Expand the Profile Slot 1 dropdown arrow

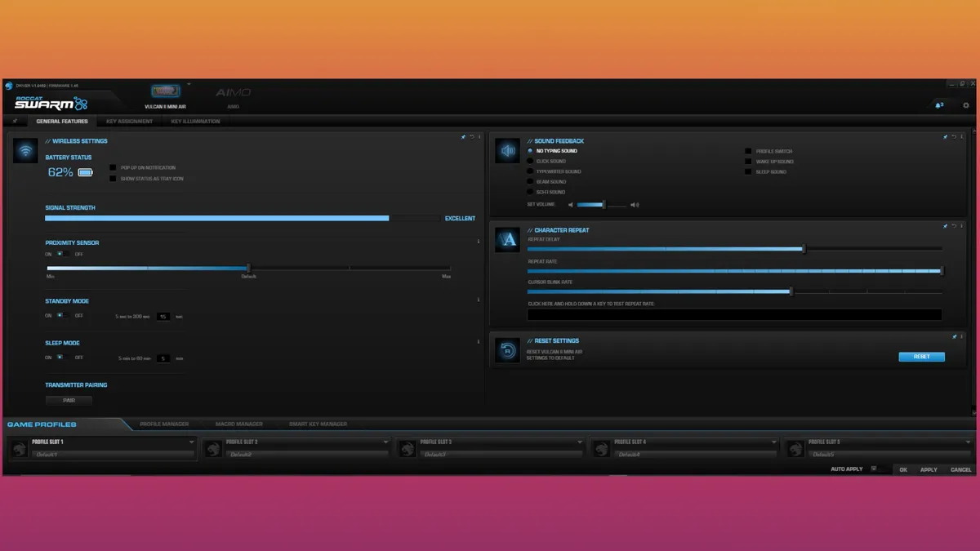tap(192, 442)
